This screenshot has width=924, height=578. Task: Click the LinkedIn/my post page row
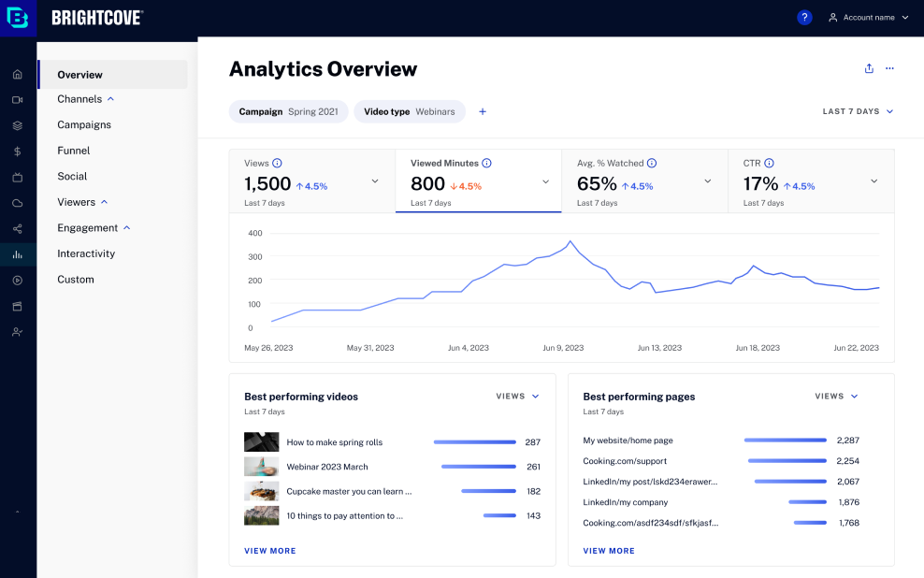721,482
